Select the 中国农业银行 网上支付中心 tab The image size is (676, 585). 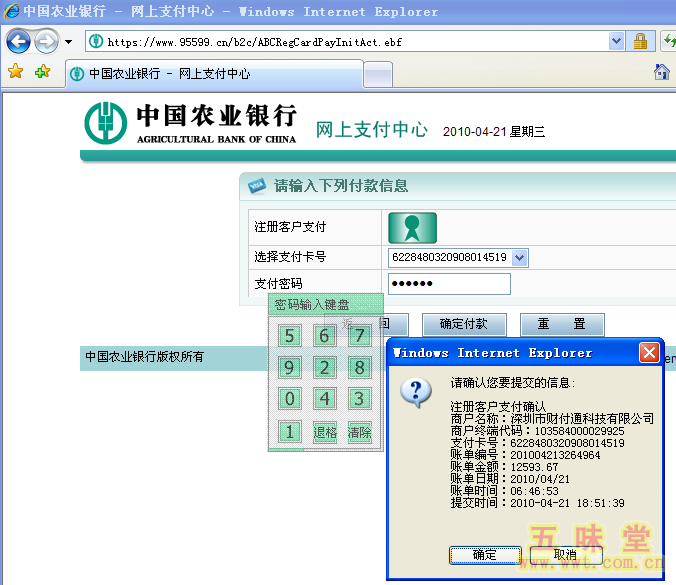pyautogui.click(x=210, y=74)
